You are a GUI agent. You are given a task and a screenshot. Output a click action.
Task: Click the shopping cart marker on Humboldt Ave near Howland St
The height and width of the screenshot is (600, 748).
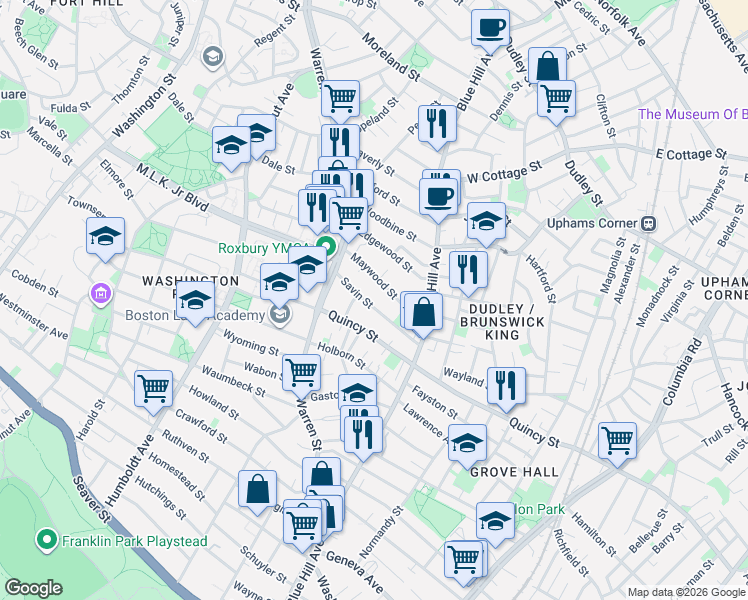154,389
